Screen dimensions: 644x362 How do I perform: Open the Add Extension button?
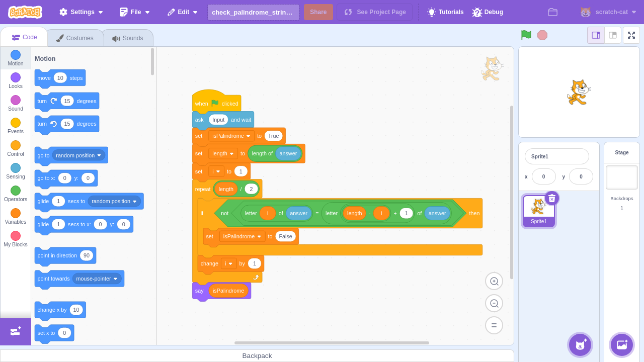click(16, 331)
